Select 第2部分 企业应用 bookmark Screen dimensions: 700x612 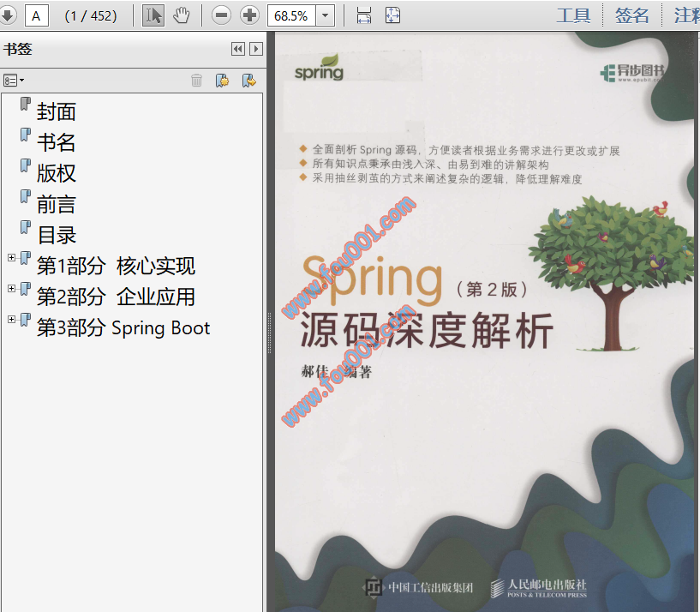coord(116,297)
